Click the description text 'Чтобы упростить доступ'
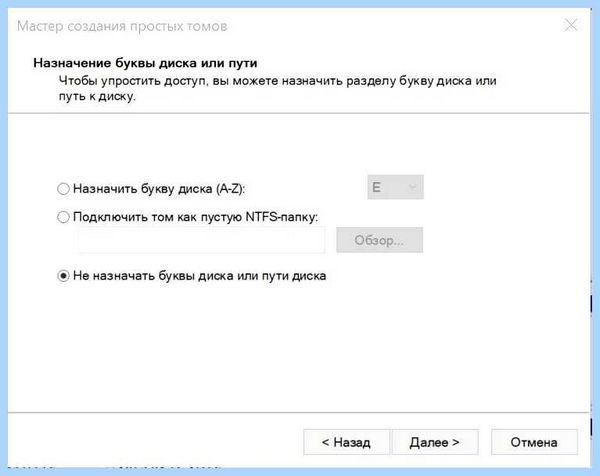The image size is (600, 476). click(133, 81)
